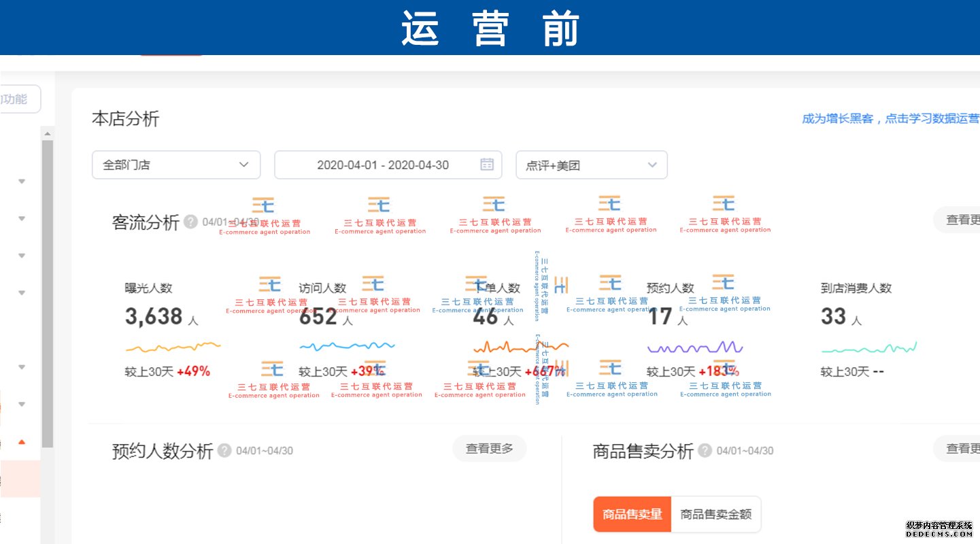Click 查看更多 button in 预约人数分析
Image resolution: width=980 pixels, height=544 pixels.
point(490,449)
